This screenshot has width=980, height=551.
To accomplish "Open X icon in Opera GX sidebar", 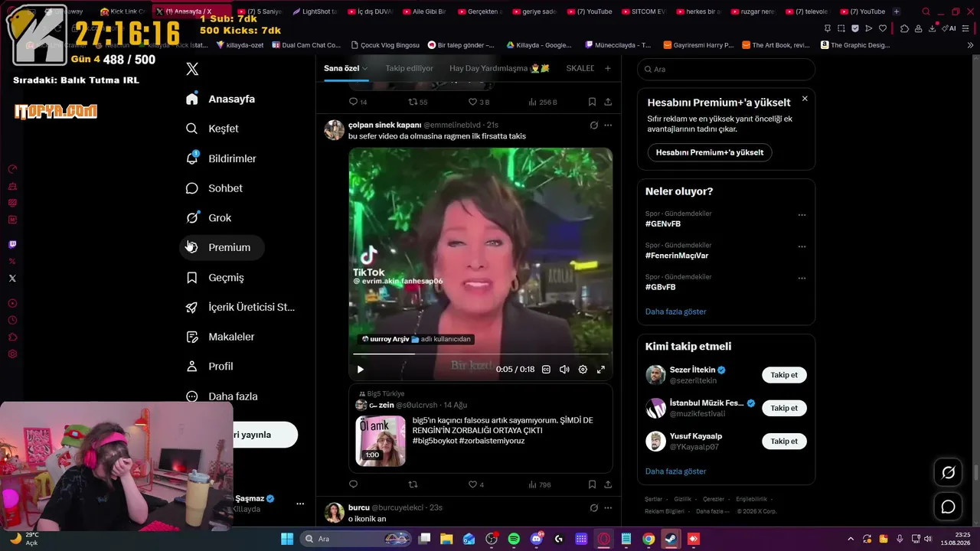I will pos(12,279).
